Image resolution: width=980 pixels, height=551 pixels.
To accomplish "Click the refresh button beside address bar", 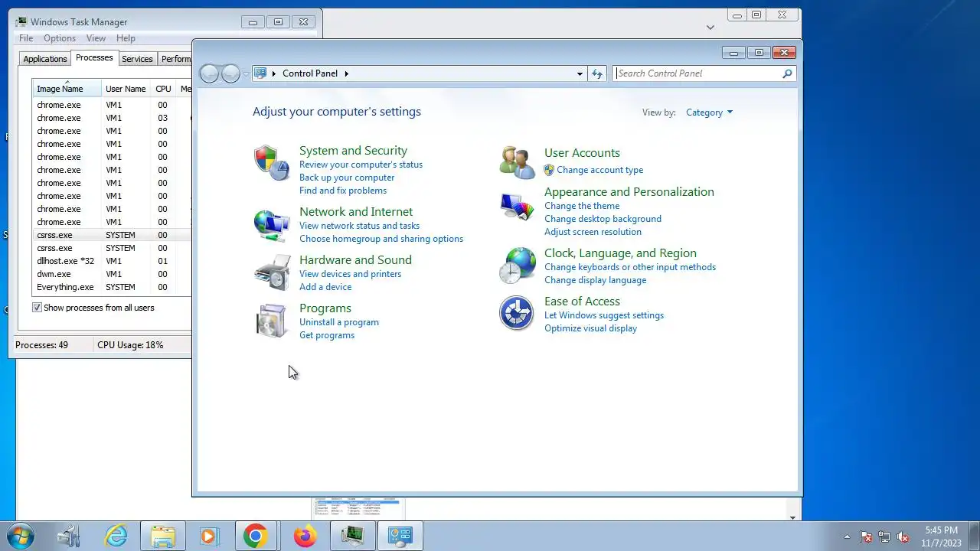I will 597,73.
